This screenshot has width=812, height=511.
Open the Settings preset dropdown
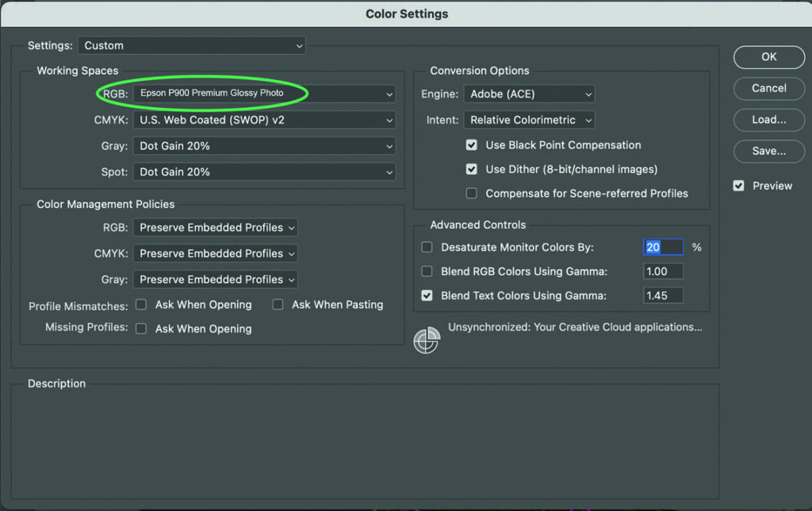(x=192, y=46)
